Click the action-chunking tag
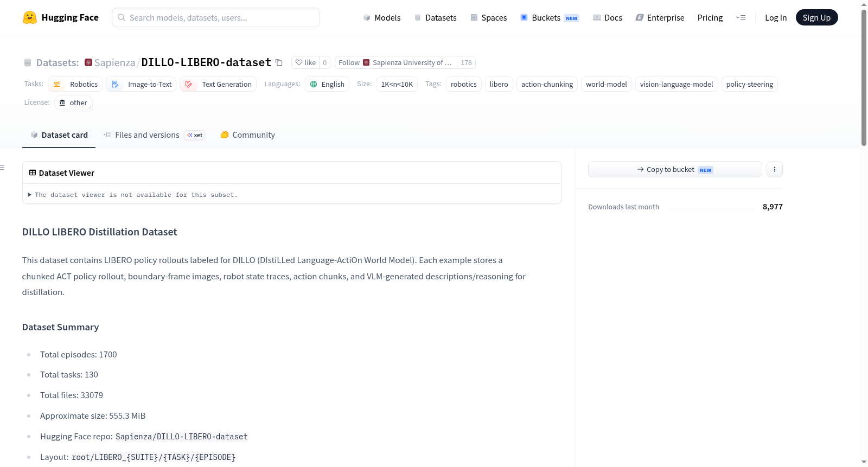The width and height of the screenshot is (868, 467). pyautogui.click(x=547, y=84)
